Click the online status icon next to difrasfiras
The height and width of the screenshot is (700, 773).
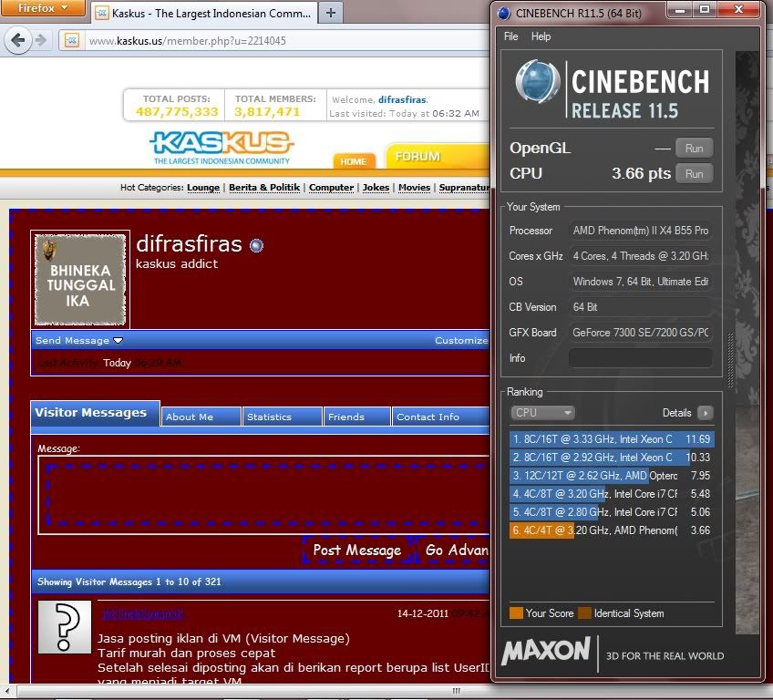click(256, 245)
